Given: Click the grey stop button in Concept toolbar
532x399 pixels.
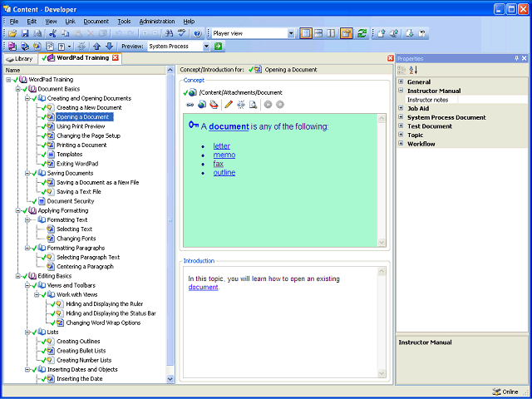Looking at the screenshot, I should [280, 105].
